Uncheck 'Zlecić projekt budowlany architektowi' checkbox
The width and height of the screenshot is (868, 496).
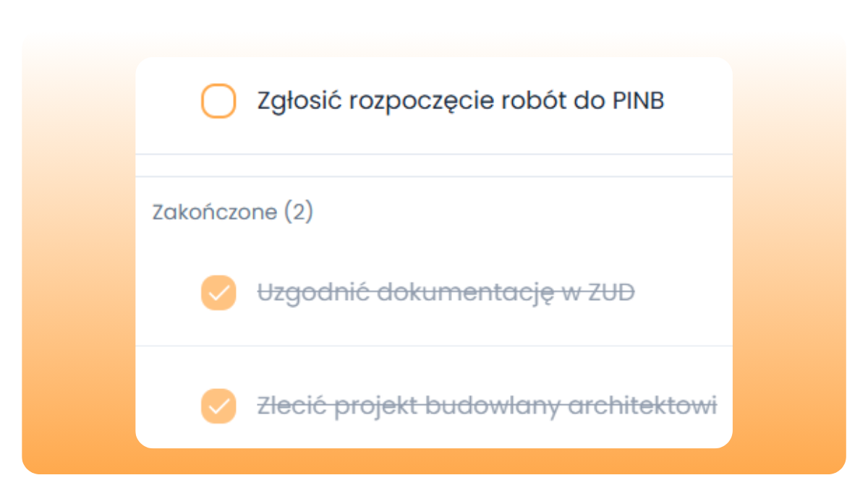click(218, 406)
